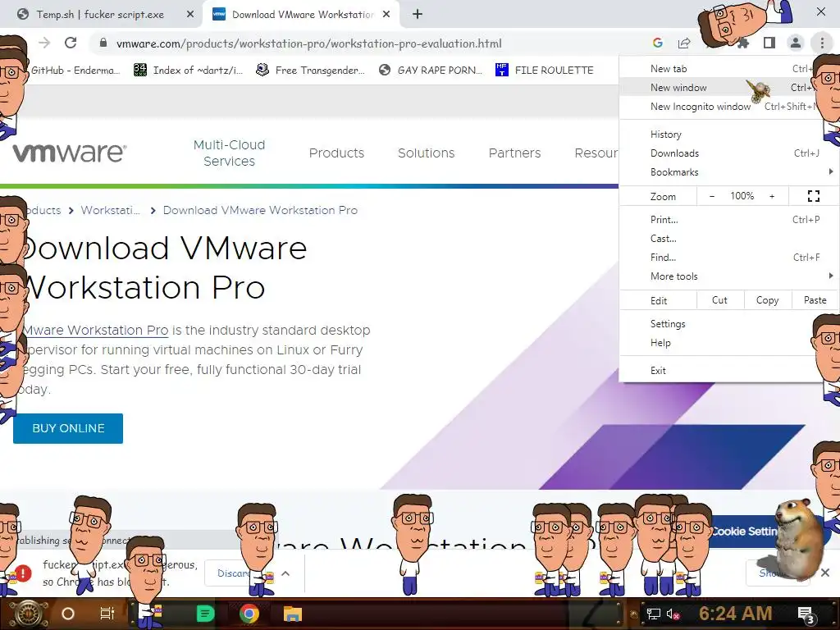The height and width of the screenshot is (630, 840).
Task: Click Cut in the Edit row
Action: (719, 300)
